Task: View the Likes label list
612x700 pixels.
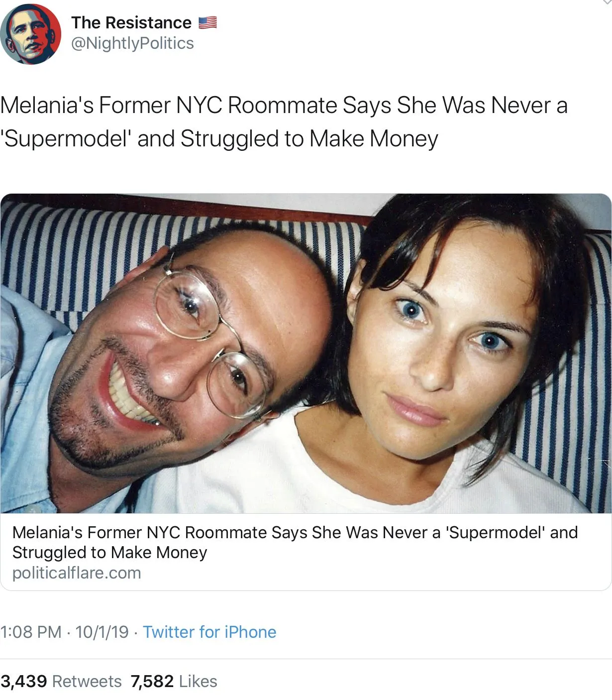Action: [x=198, y=681]
